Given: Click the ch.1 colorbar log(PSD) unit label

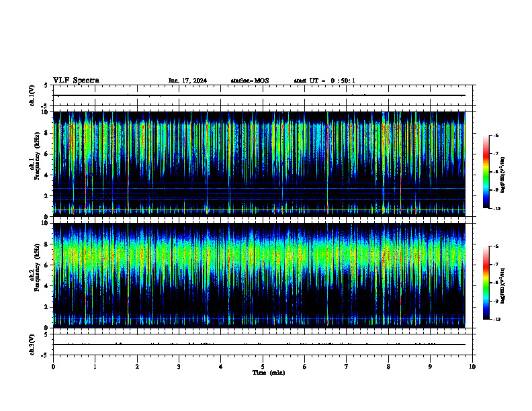Looking at the screenshot, I should 503,175.
